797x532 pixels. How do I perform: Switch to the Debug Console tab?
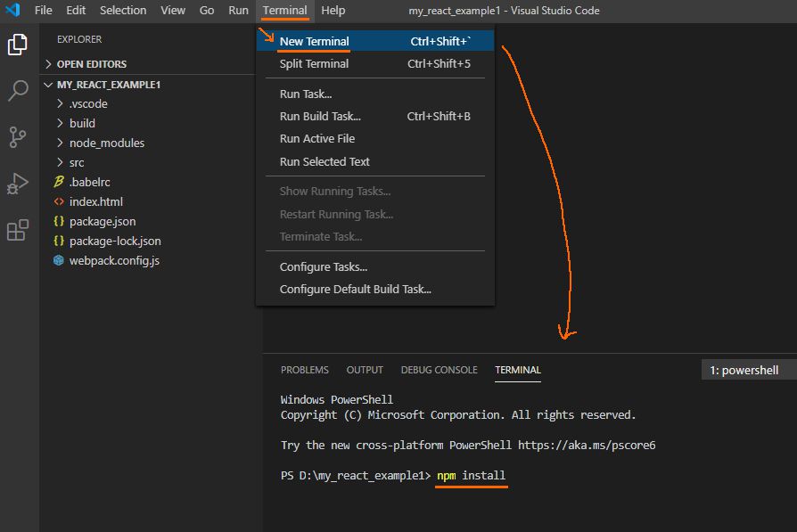pyautogui.click(x=439, y=370)
